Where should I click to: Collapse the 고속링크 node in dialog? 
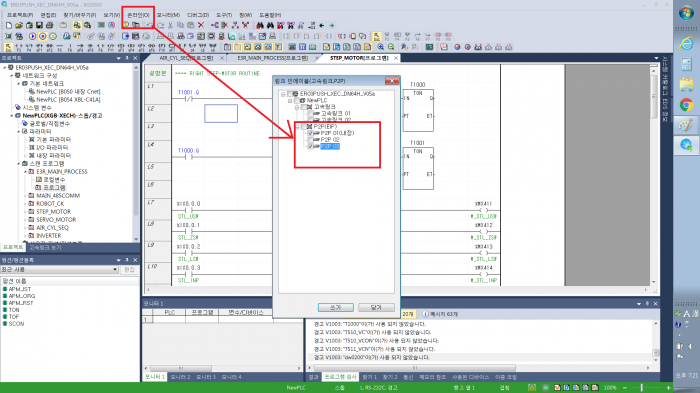click(x=297, y=107)
